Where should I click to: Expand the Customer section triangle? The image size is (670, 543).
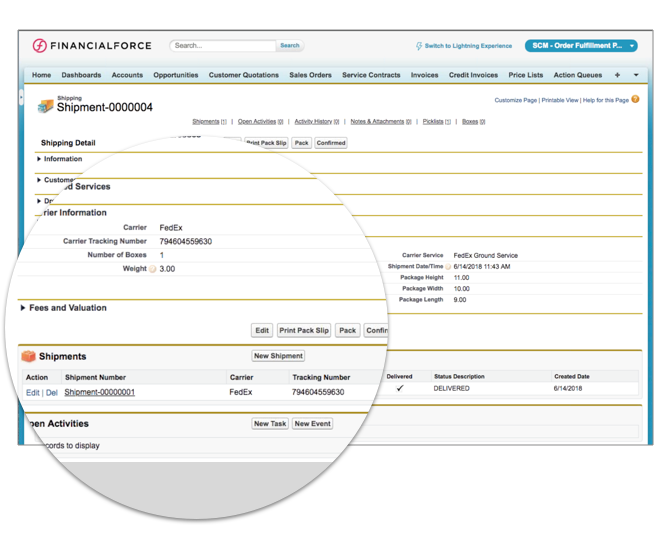click(x=39, y=180)
